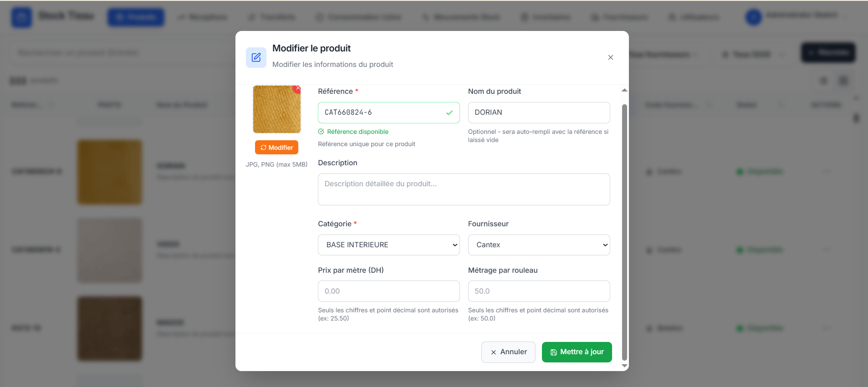Image resolution: width=868 pixels, height=387 pixels.
Task: Switch to the Produits tab in navbar
Action: coord(136,17)
